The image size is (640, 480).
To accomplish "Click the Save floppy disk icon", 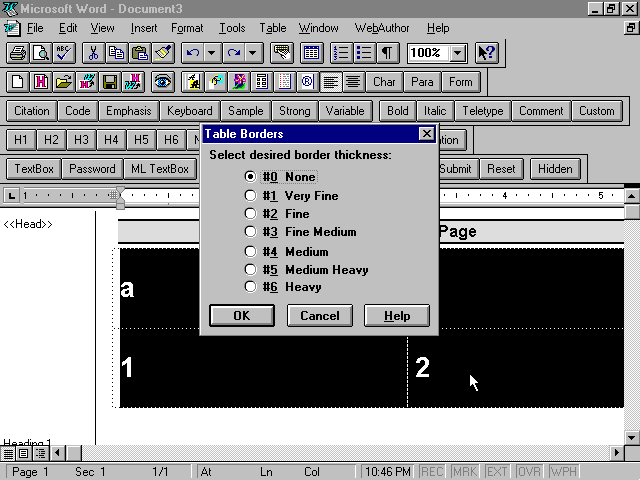I will pos(110,82).
